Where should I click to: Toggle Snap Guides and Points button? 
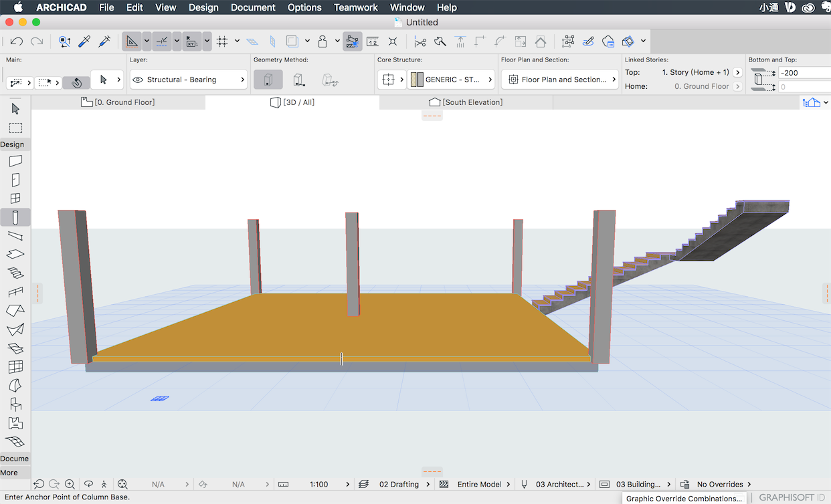162,41
